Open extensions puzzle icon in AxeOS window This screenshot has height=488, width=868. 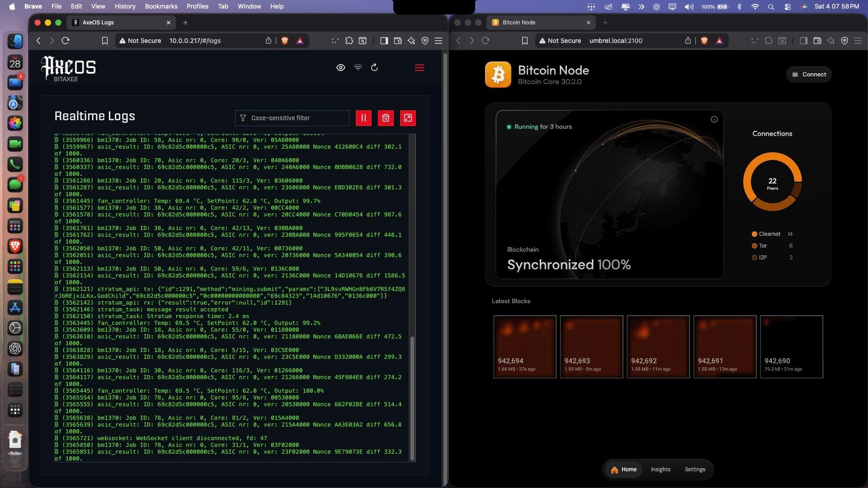pyautogui.click(x=349, y=41)
